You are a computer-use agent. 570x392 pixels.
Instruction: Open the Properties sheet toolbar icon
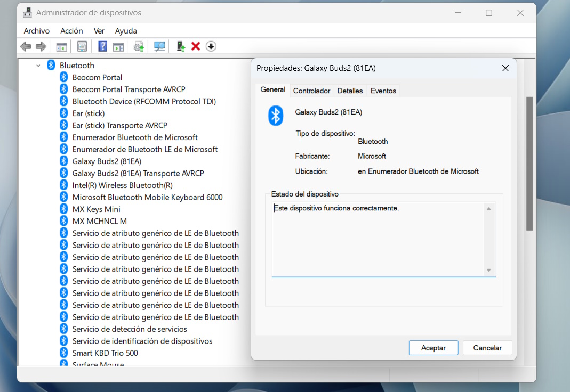click(82, 46)
